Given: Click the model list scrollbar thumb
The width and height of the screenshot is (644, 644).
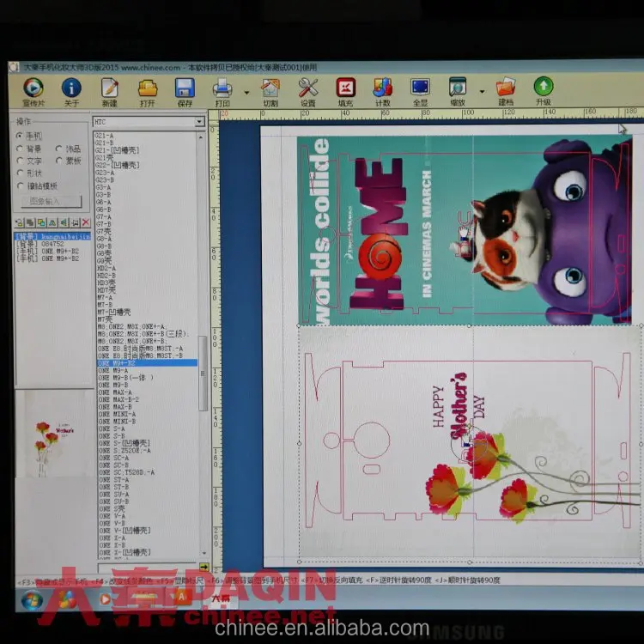Looking at the screenshot, I should pos(203,374).
